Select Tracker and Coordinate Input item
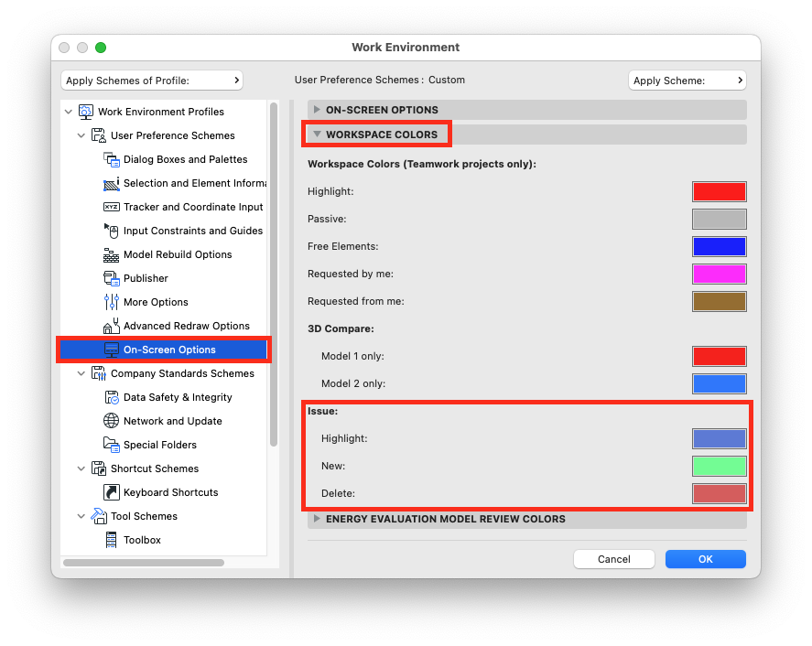Viewport: 812px width, 646px height. point(193,207)
